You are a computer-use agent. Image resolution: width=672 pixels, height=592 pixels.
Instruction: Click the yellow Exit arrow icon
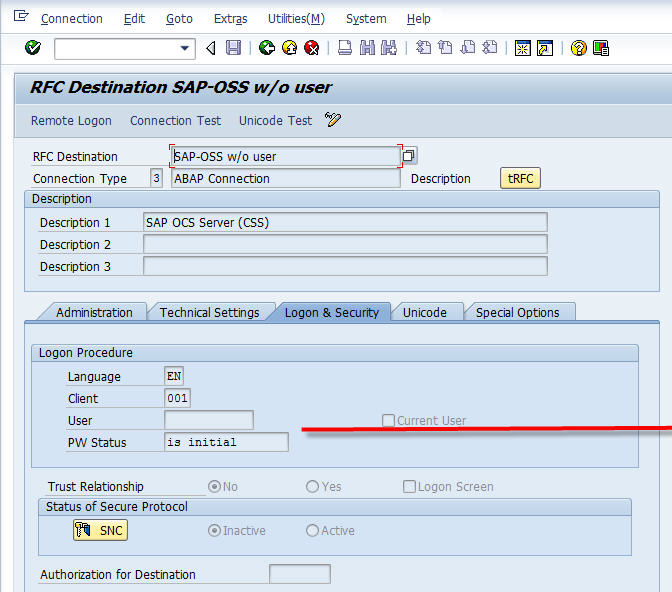pos(290,48)
